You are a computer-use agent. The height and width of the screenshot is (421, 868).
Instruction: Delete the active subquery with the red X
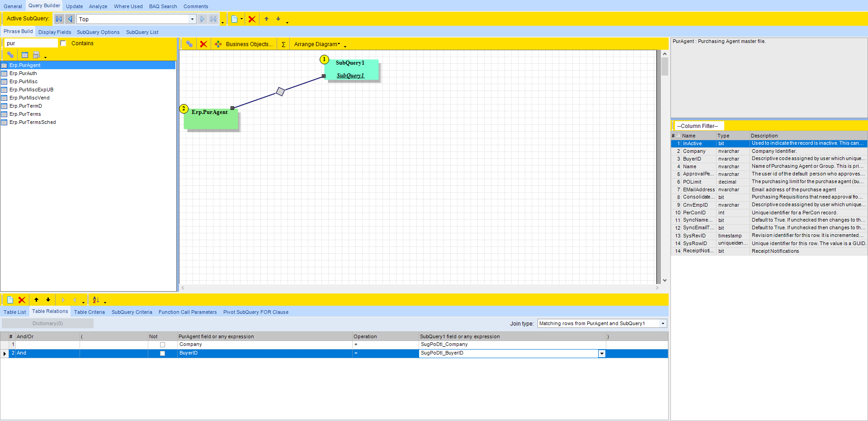pyautogui.click(x=252, y=19)
